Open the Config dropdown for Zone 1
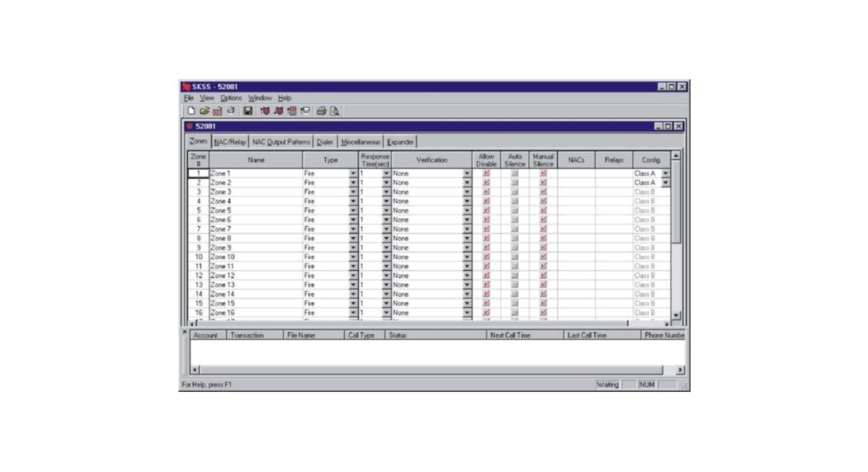The width and height of the screenshot is (868, 472). [665, 173]
